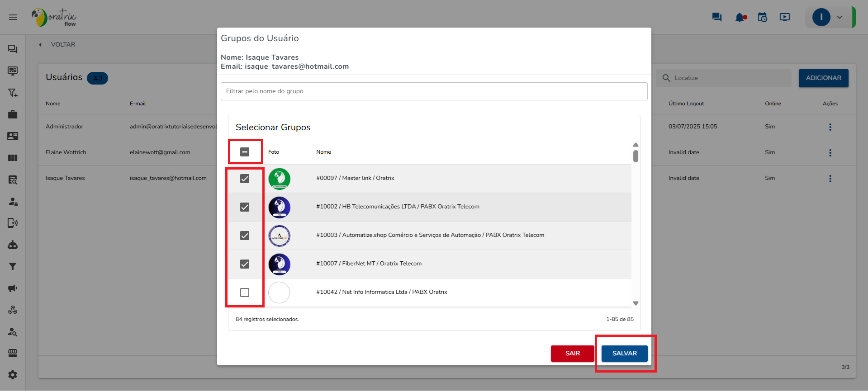Check the Net Info Informatica Ltda group
The height and width of the screenshot is (392, 868).
[x=245, y=293]
